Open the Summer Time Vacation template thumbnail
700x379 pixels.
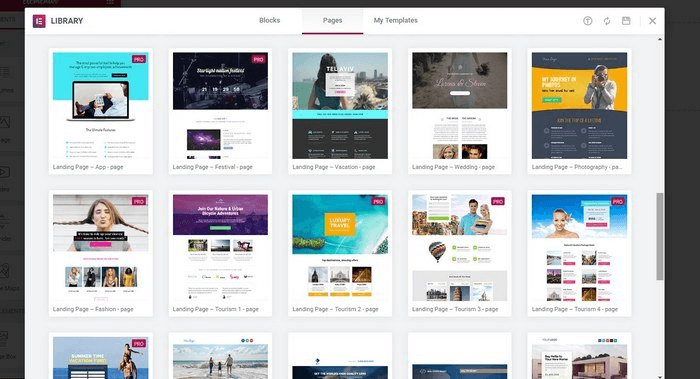pos(100,358)
